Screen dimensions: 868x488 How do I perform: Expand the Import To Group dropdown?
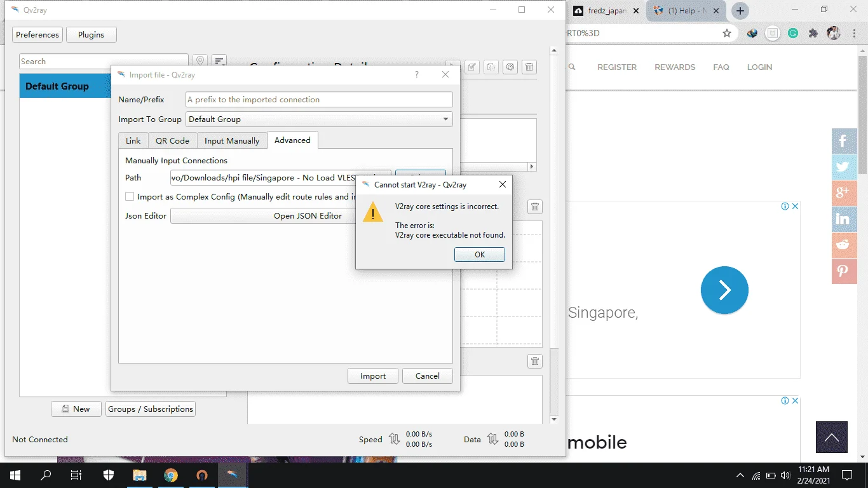pos(319,119)
